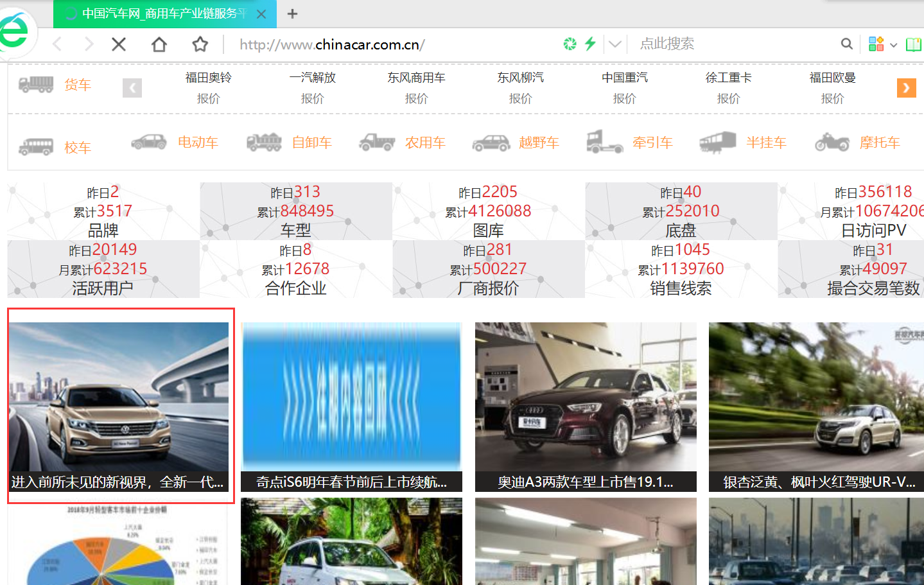924x585 pixels.
Task: Go to the browser home page icon
Action: (x=159, y=44)
